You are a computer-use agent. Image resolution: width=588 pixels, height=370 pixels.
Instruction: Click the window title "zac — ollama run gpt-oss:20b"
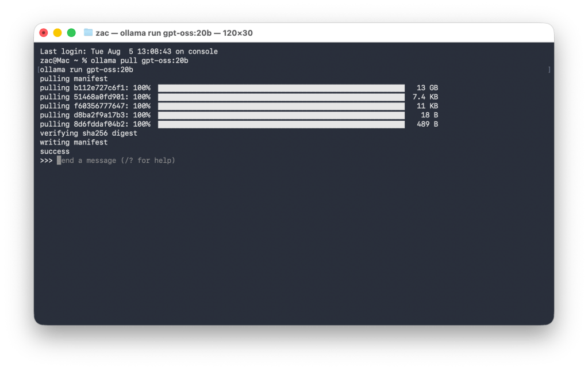click(x=174, y=33)
